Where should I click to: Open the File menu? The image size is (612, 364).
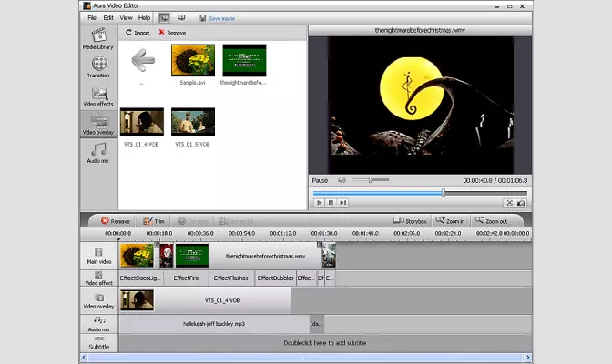coord(92,18)
